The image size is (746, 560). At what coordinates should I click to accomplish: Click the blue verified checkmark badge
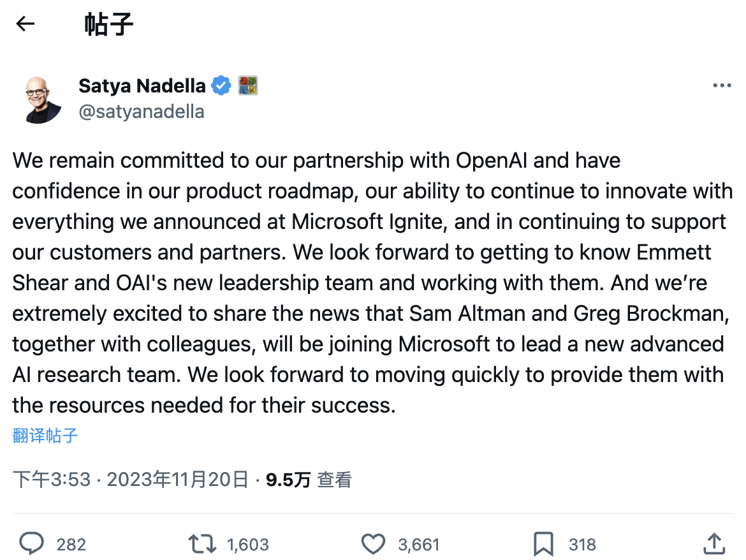pos(221,85)
